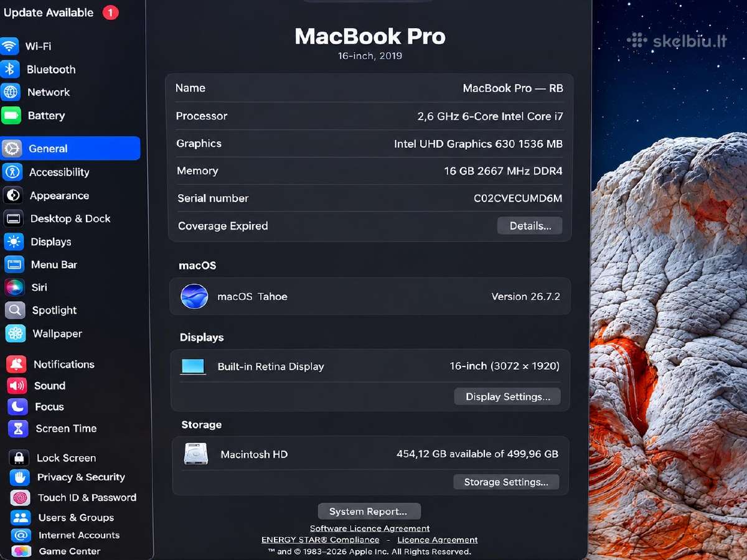The image size is (747, 560).
Task: Click the Network globe icon
Action: click(11, 92)
